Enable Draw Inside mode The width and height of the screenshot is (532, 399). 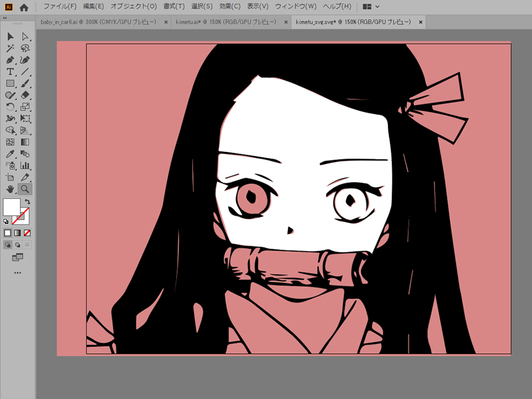point(27,244)
